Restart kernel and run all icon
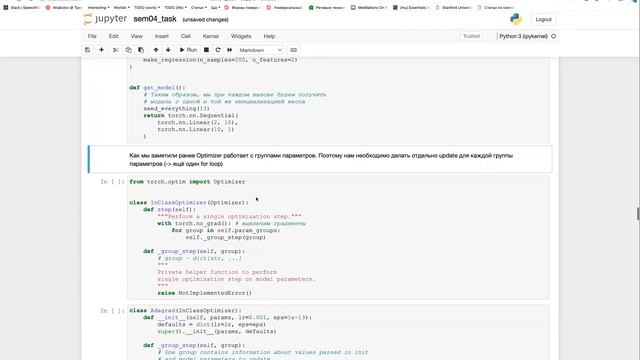The width and height of the screenshot is (640, 360). [x=230, y=50]
